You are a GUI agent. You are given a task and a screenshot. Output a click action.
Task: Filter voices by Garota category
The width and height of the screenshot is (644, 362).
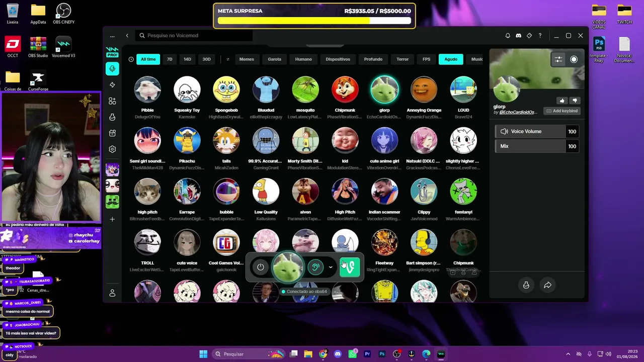click(x=275, y=59)
